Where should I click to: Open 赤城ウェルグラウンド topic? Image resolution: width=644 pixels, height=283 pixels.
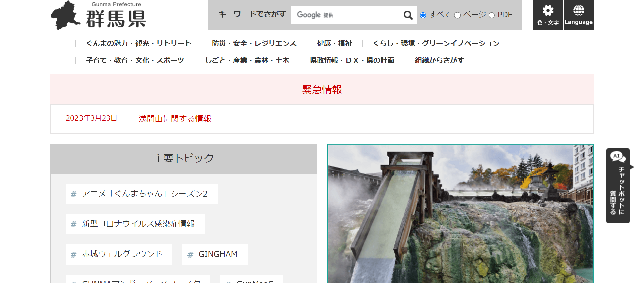pyautogui.click(x=119, y=255)
